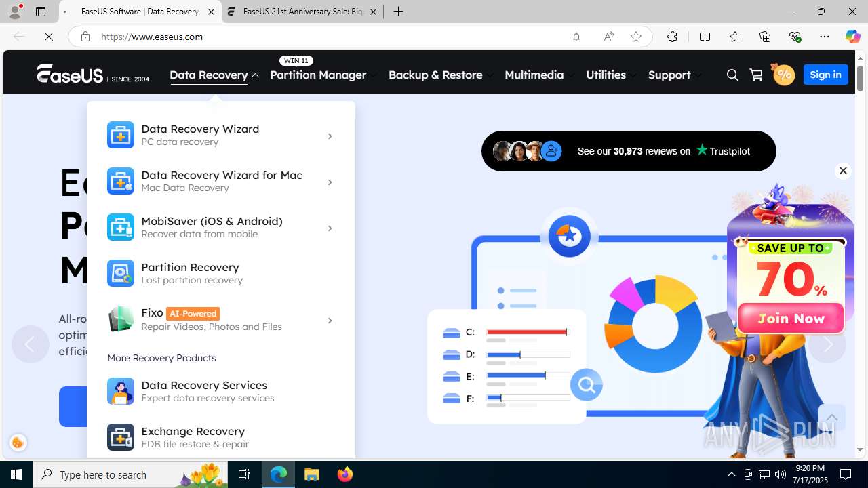The width and height of the screenshot is (868, 488).
Task: Open the Fixo repair tool icon
Action: pyautogui.click(x=121, y=319)
